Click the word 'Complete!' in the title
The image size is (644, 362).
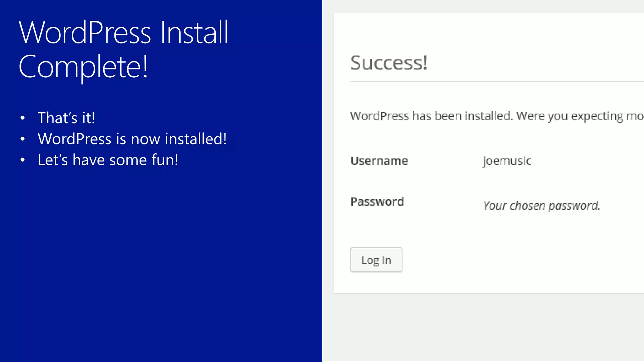pos(83,67)
